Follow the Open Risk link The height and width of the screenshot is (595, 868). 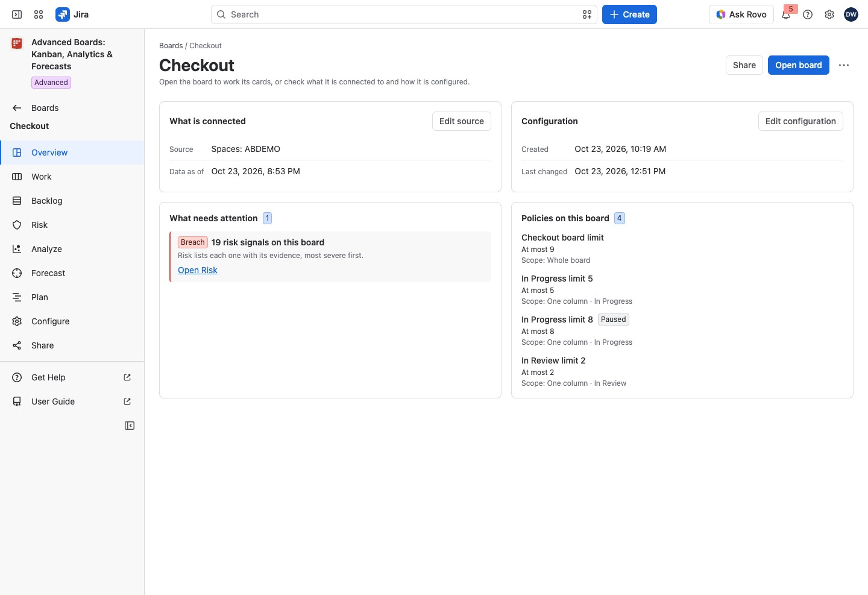click(x=198, y=270)
